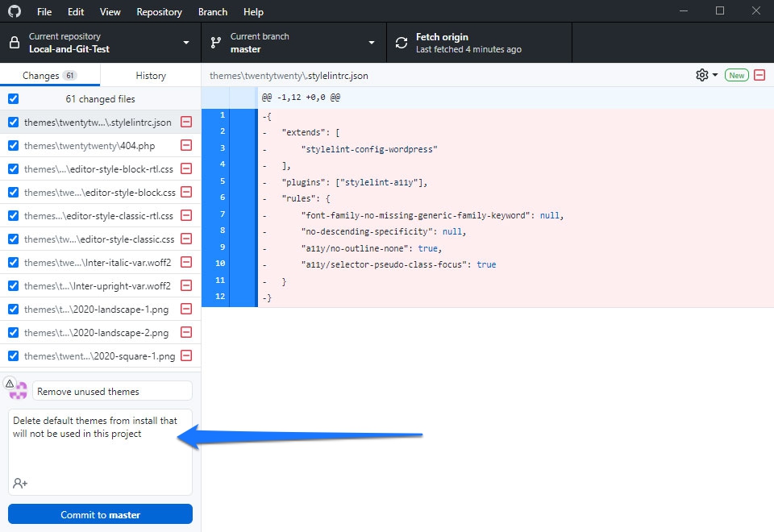The image size is (774, 532).
Task: Switch to the Changes tab
Action: point(50,76)
